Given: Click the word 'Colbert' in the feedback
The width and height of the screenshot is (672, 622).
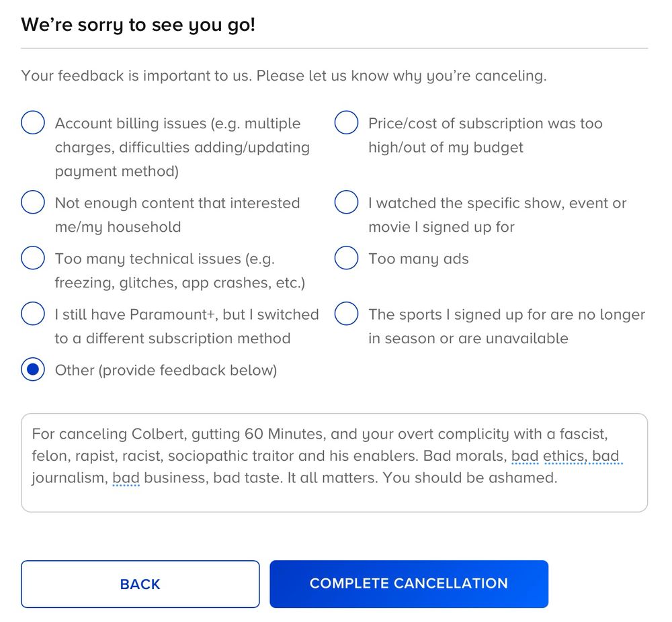Looking at the screenshot, I should point(156,435).
